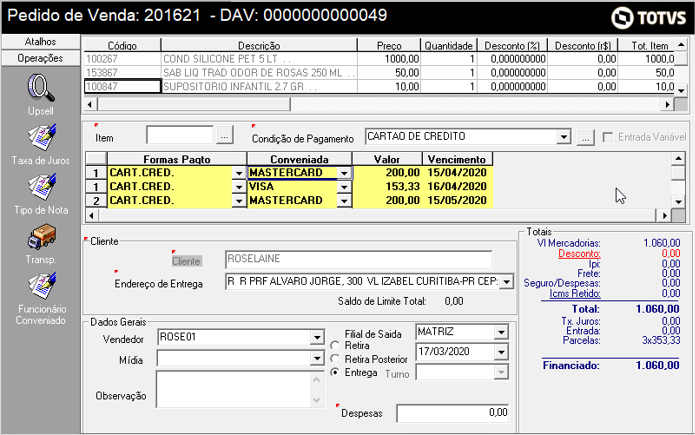Open Formas Pagto dropdown in MASTERCARD 15/04/2020 row

[x=239, y=173]
